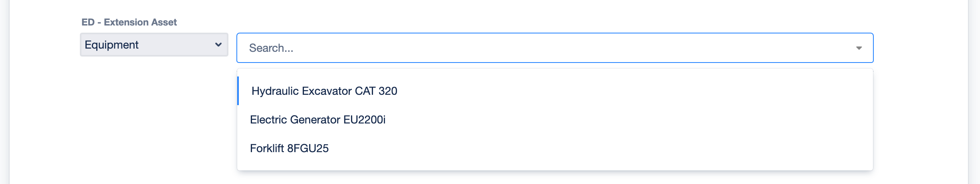Click the word 'Hydraulic' in the highlighted option
The width and height of the screenshot is (980, 184).
click(275, 91)
